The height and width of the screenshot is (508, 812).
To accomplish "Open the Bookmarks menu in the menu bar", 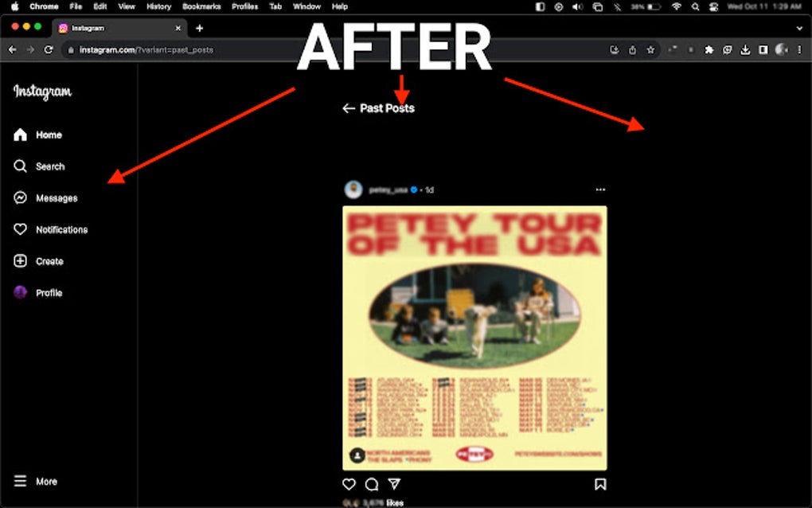I will click(x=201, y=6).
